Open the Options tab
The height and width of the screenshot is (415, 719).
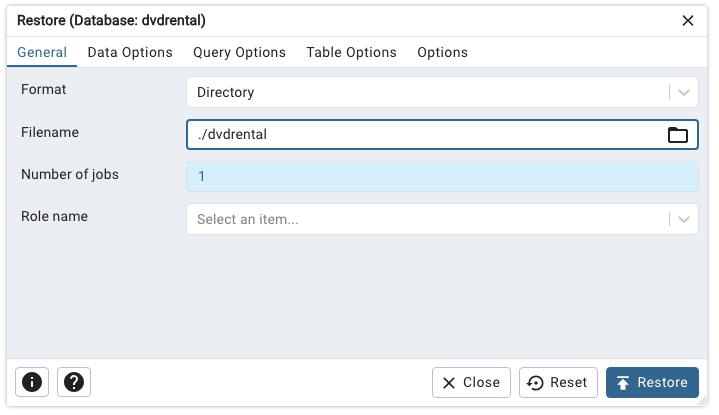(442, 52)
